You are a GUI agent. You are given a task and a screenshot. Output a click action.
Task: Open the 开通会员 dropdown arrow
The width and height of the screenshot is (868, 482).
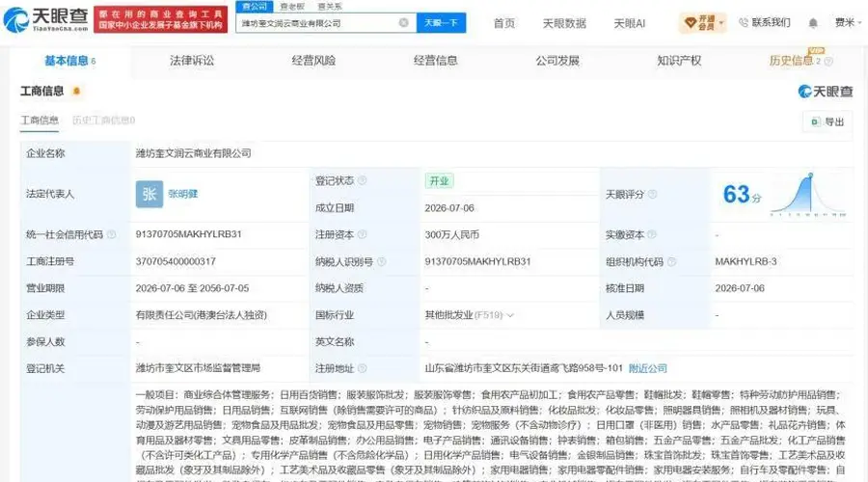point(721,23)
